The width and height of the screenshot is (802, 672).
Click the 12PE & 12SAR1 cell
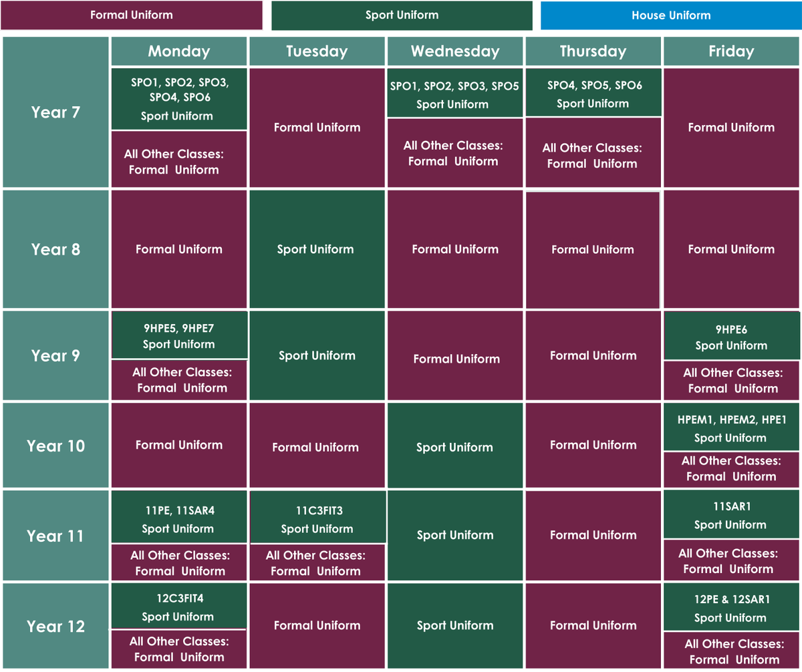(x=731, y=608)
